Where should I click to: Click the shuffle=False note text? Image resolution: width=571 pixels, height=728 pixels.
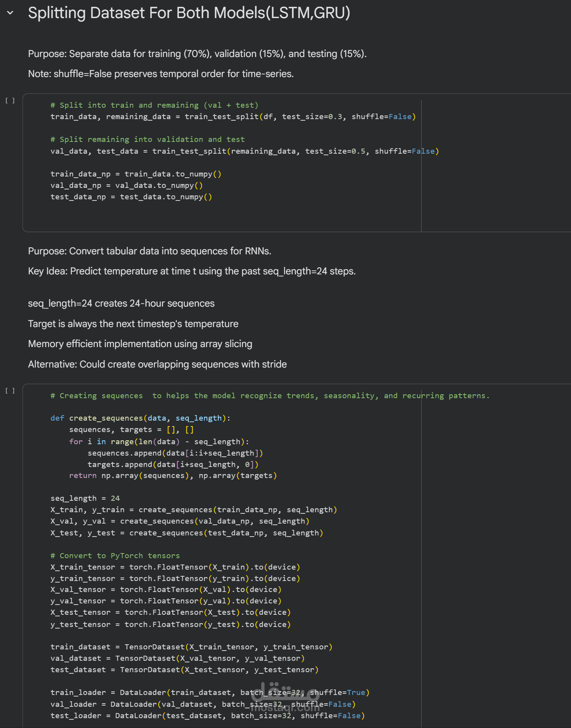coord(160,74)
